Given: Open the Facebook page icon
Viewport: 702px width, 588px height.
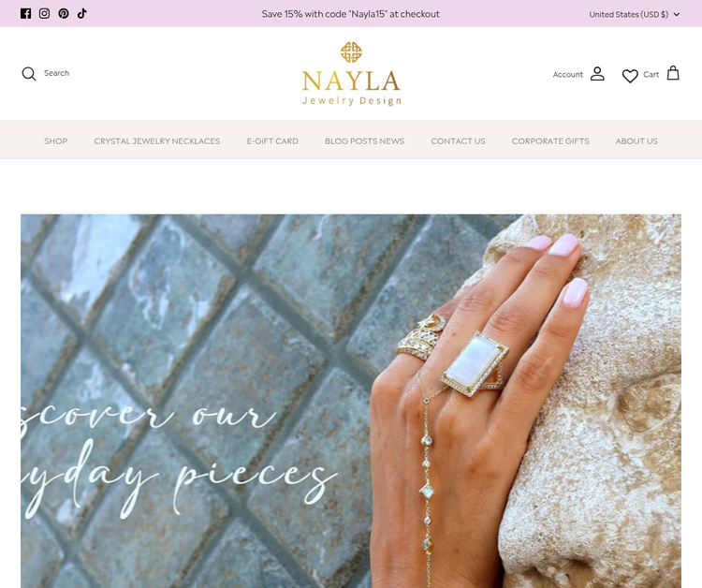Looking at the screenshot, I should 26,13.
